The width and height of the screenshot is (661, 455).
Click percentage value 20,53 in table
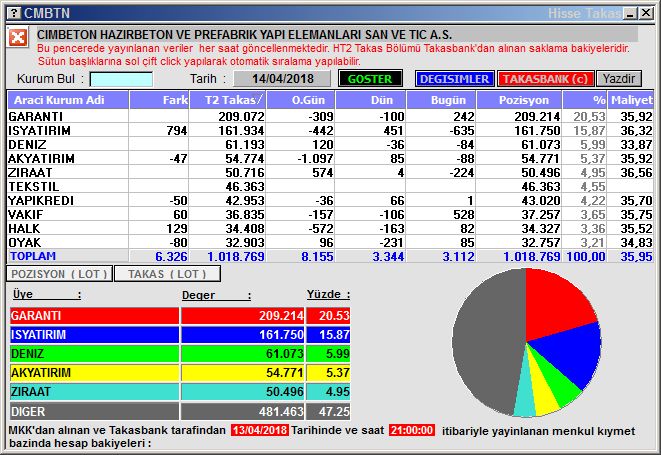point(589,116)
